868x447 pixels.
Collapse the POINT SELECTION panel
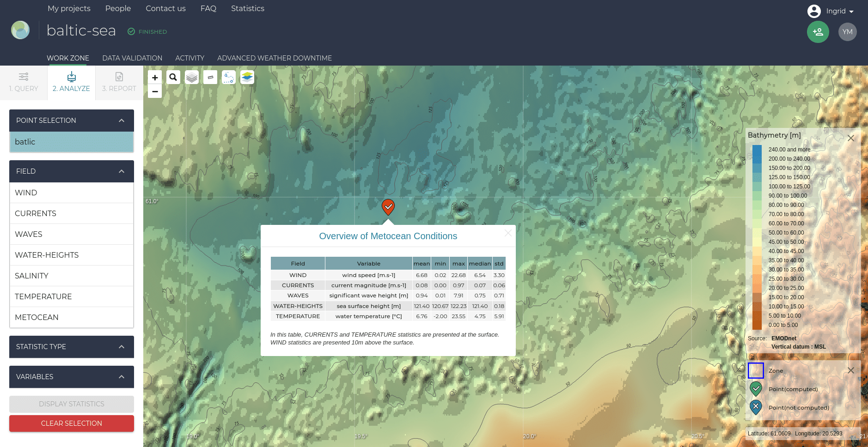click(x=121, y=120)
